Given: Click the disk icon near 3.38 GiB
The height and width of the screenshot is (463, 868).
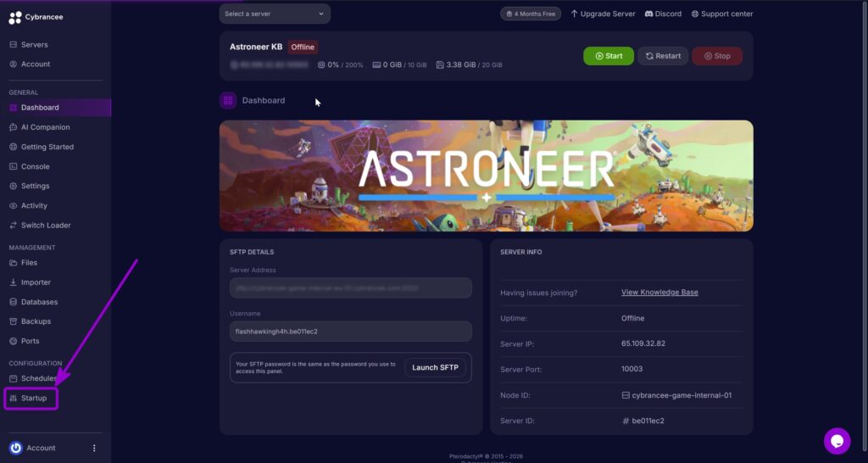Looking at the screenshot, I should [x=440, y=64].
